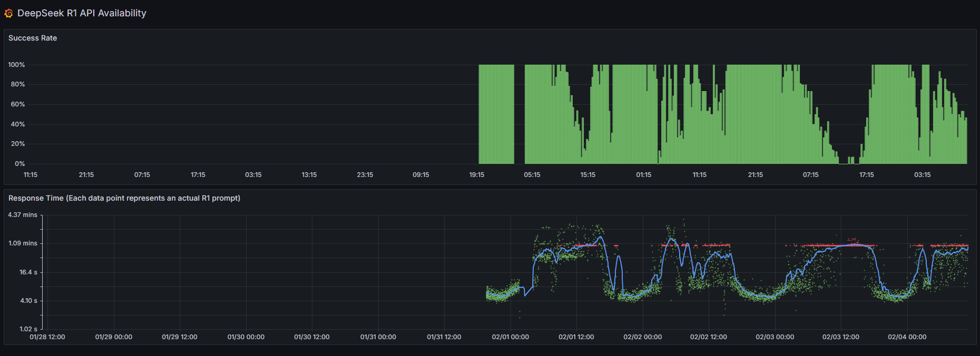Click the 15:15 time axis label
This screenshot has height=356, width=980.
point(588,175)
